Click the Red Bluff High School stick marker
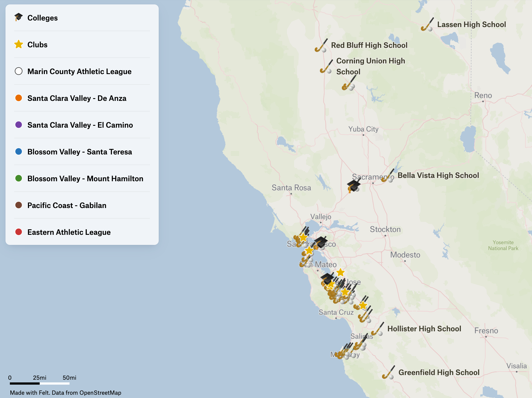Viewport: 532px width, 398px height. 321,45
